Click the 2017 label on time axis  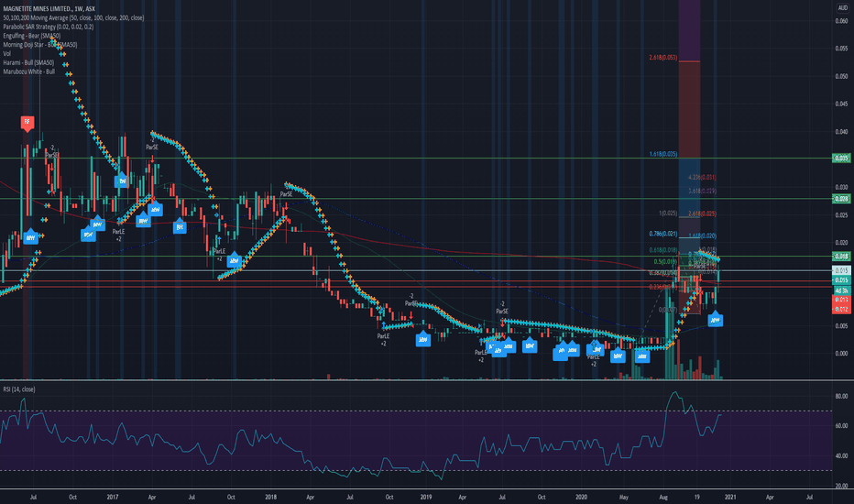pyautogui.click(x=112, y=497)
